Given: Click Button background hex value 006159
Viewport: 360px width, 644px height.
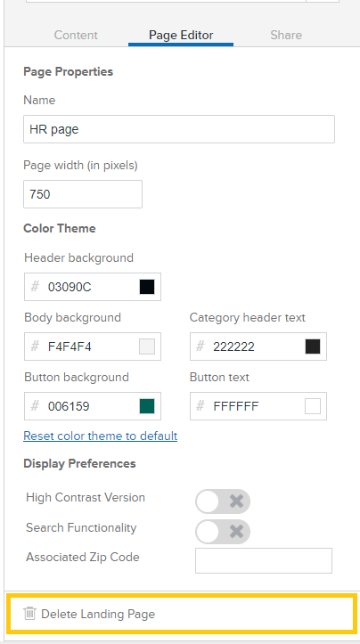Looking at the screenshot, I should (69, 406).
